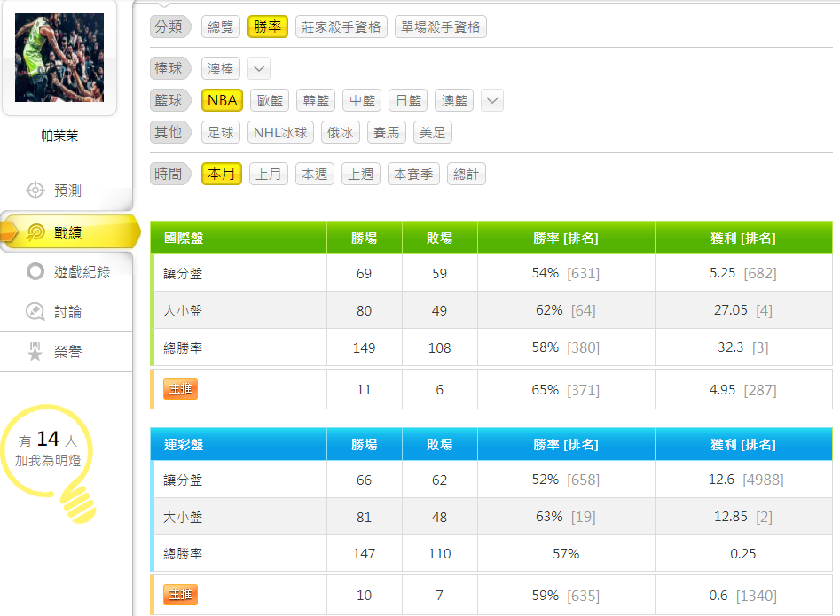Click the 14 followers count
This screenshot has width=840, height=616.
click(x=48, y=439)
